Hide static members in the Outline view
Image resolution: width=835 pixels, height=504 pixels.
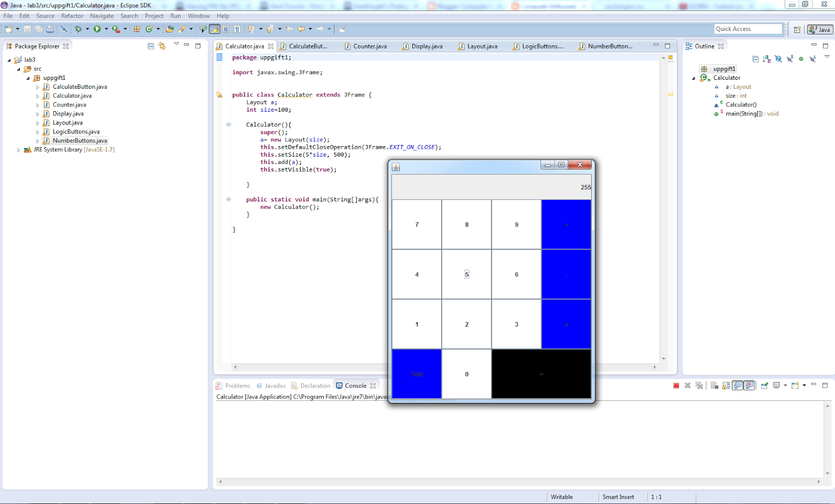[x=790, y=59]
